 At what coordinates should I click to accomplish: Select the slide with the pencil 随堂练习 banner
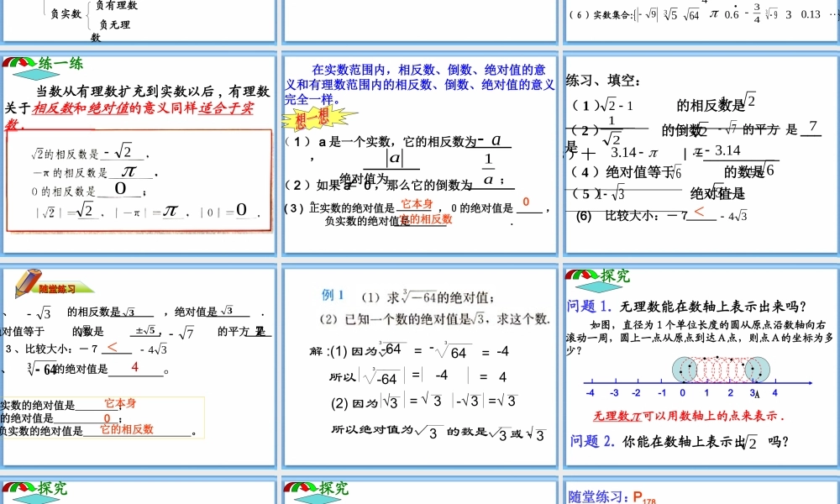pyautogui.click(x=139, y=367)
